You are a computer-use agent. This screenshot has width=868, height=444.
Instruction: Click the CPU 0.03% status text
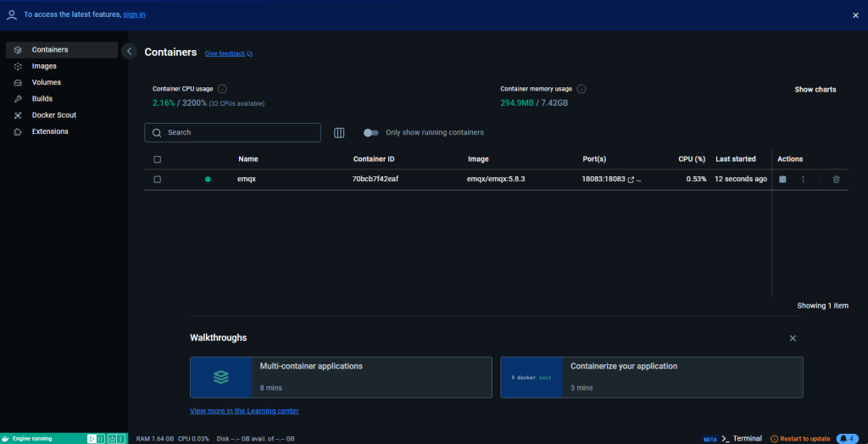pos(194,439)
